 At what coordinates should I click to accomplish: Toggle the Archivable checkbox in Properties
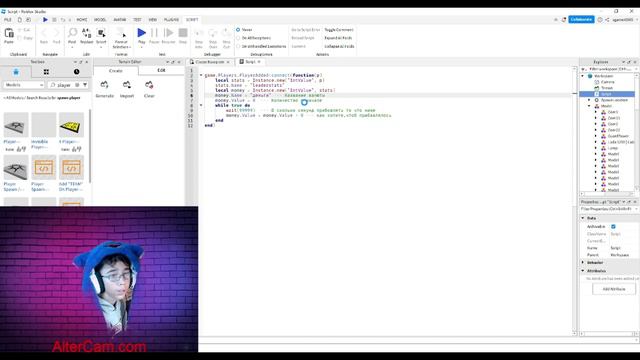click(x=613, y=227)
